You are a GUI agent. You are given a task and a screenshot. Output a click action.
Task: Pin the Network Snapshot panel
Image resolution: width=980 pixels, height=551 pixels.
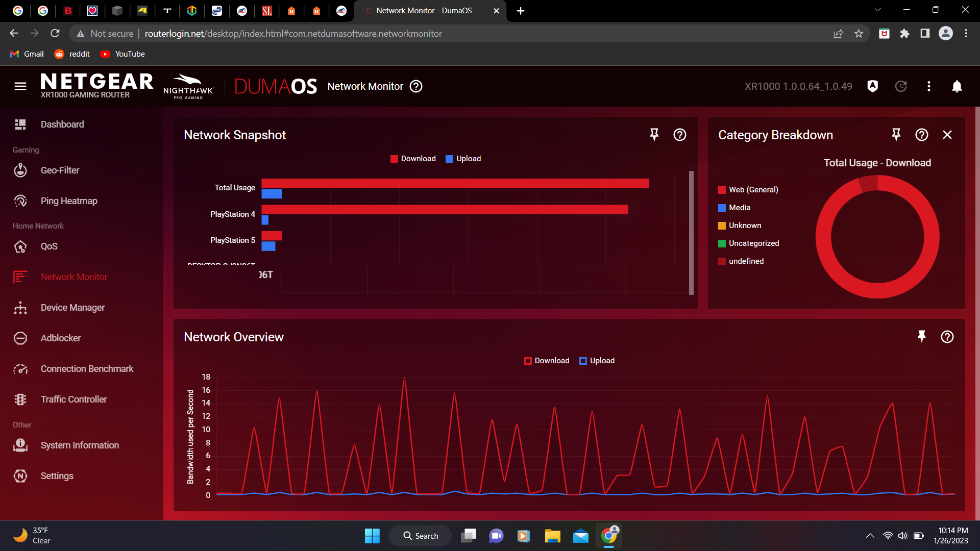[654, 135]
